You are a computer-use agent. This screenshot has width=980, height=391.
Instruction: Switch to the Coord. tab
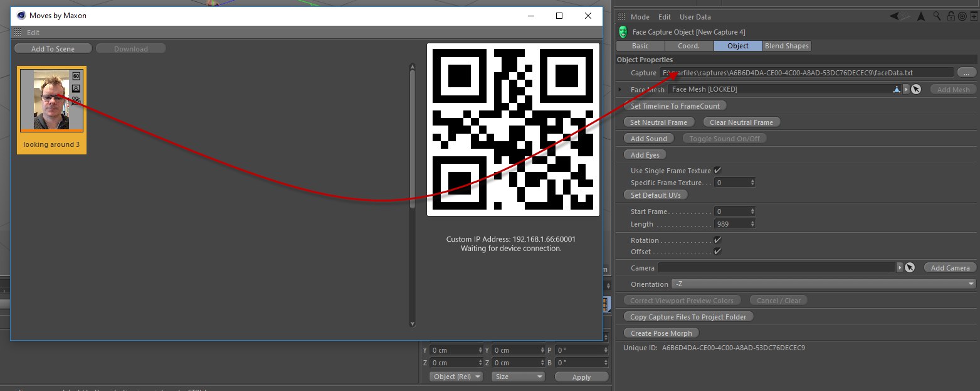point(688,46)
